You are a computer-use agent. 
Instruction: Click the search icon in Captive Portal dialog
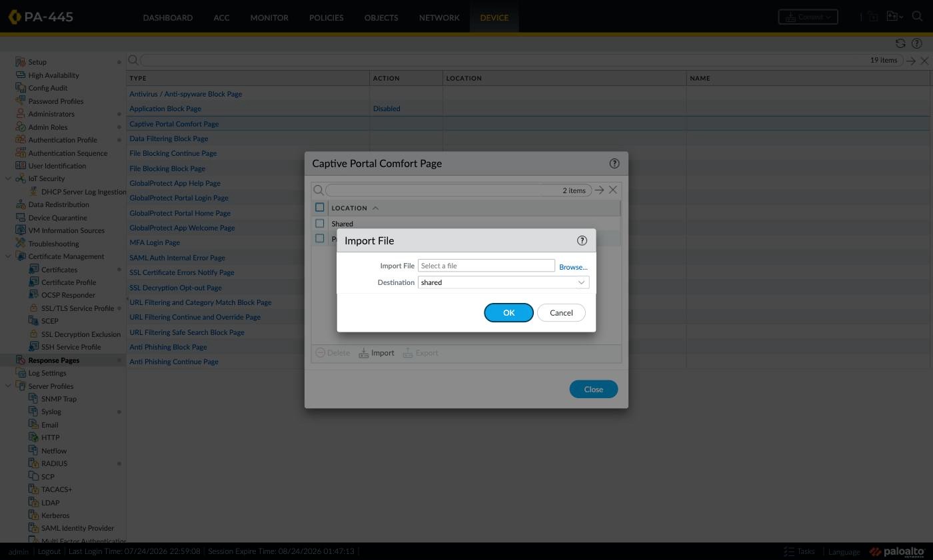[x=319, y=190]
